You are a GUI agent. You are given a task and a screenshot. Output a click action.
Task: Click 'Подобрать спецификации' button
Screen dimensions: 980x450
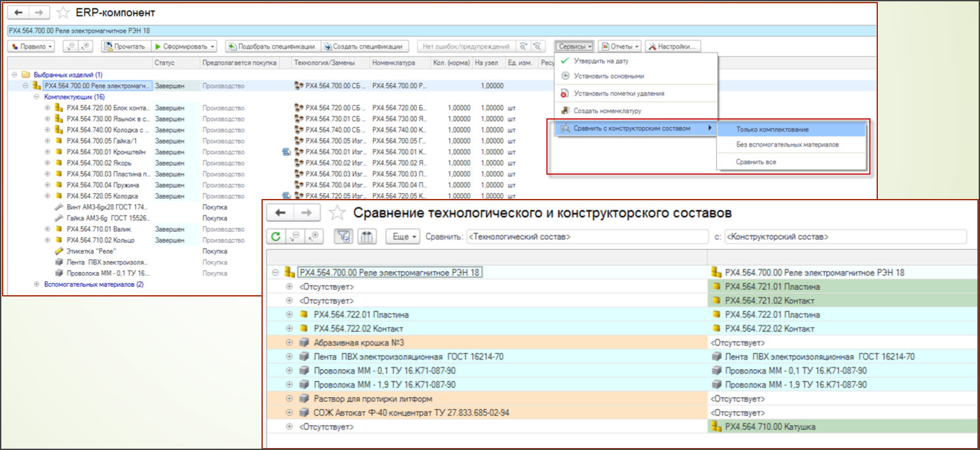271,47
